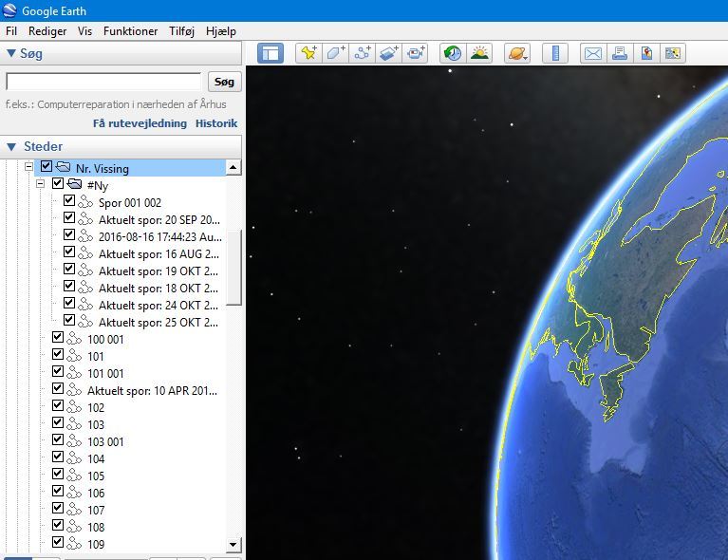Save image toolbar icon
Image resolution: width=728 pixels, height=560 pixels.
(672, 53)
